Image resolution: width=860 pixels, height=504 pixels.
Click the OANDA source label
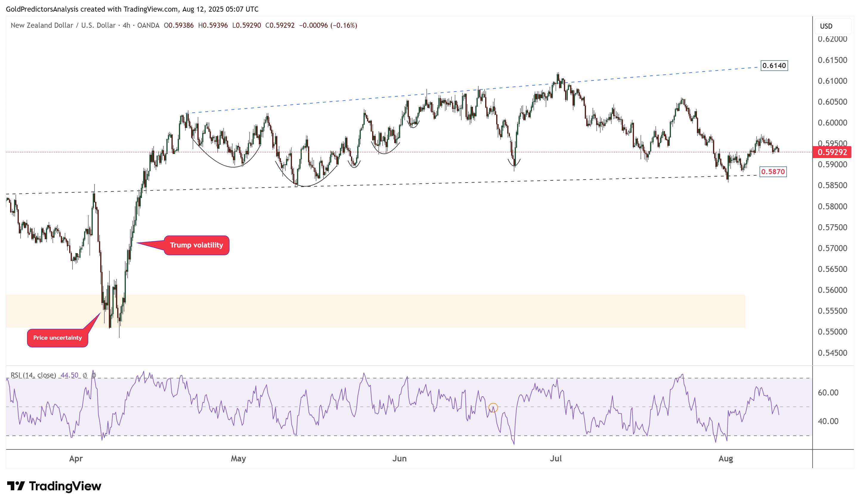148,25
